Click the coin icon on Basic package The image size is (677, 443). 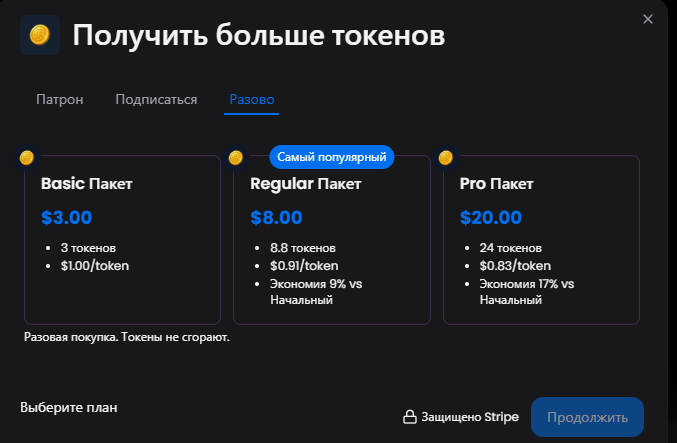click(x=27, y=158)
